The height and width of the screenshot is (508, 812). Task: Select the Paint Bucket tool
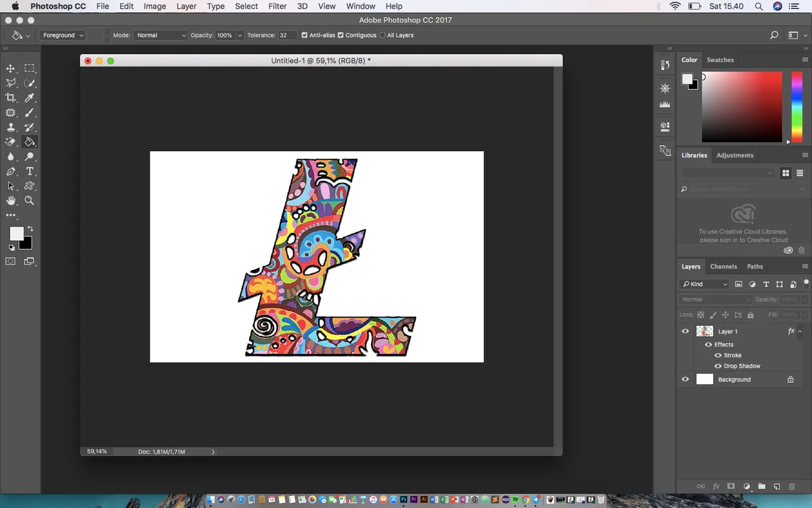(x=29, y=142)
